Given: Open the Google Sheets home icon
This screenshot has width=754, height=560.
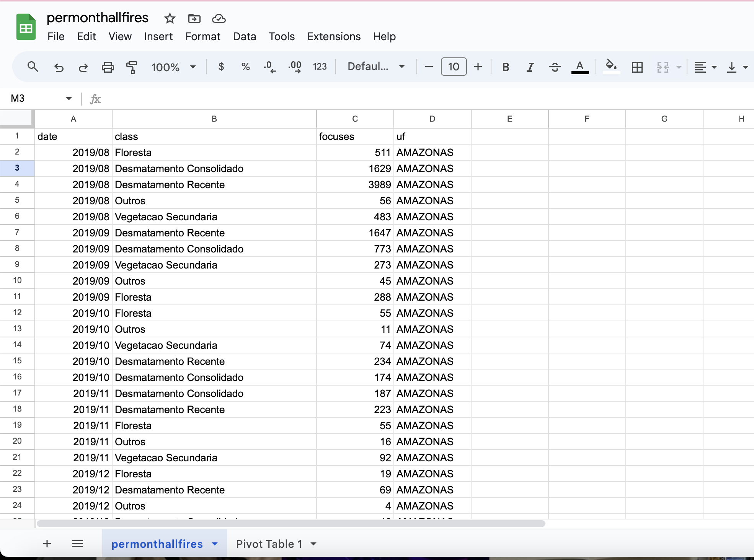Looking at the screenshot, I should pos(26,27).
